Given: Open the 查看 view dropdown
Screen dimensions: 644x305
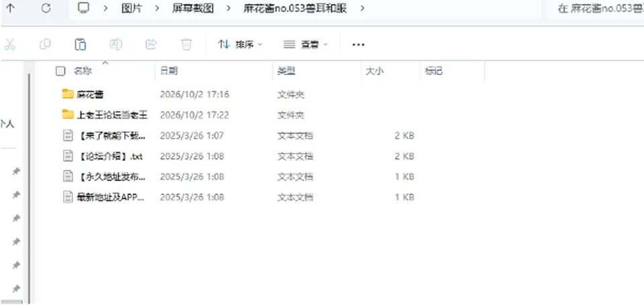Looking at the screenshot, I should point(306,44).
